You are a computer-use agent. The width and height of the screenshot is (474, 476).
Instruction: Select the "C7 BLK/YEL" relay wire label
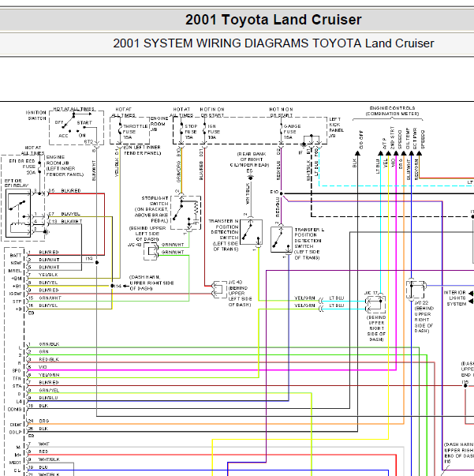(65, 214)
